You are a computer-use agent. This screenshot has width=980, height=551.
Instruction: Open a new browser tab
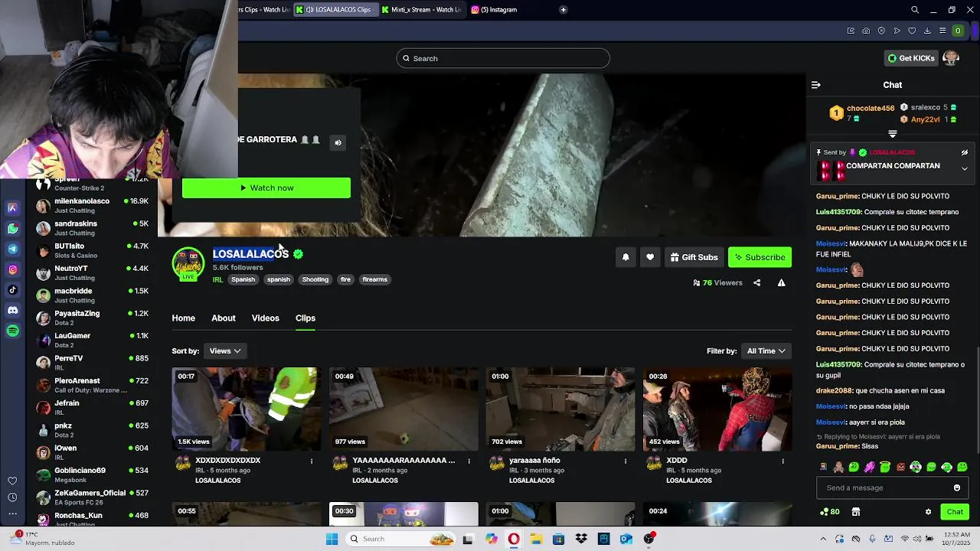coord(563,10)
